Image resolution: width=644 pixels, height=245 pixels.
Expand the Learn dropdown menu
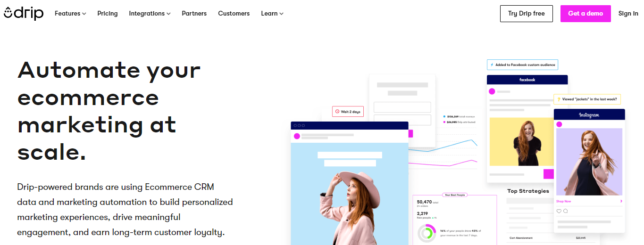pyautogui.click(x=272, y=14)
